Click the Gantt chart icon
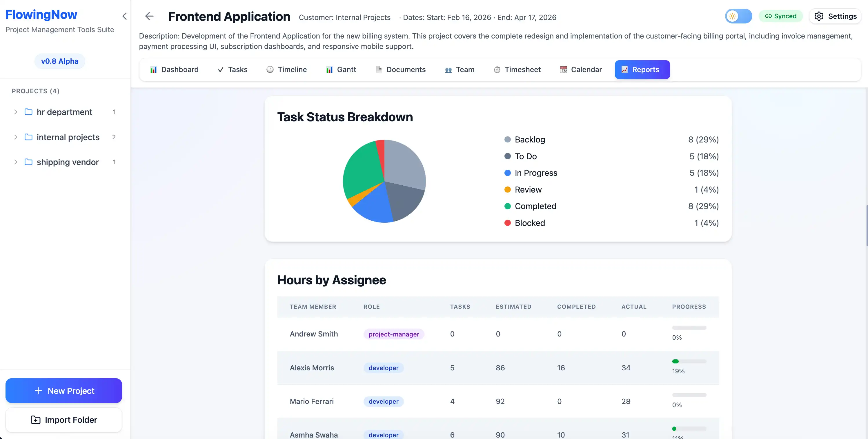Screen dimensions: 868x439 329,69
